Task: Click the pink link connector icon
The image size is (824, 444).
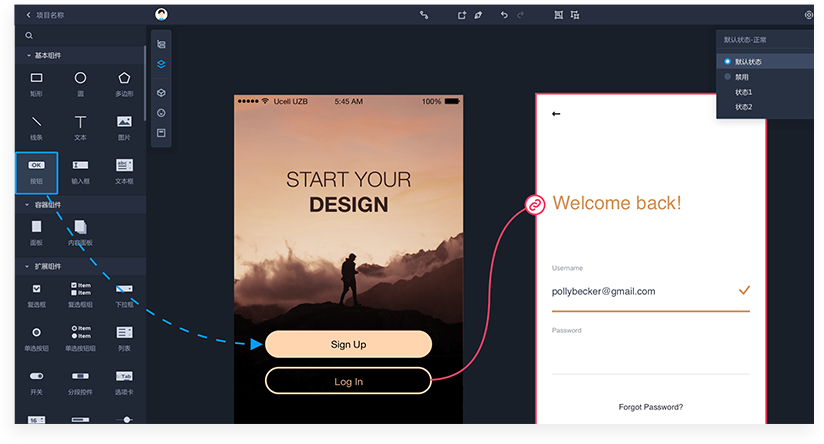Action: tap(535, 205)
